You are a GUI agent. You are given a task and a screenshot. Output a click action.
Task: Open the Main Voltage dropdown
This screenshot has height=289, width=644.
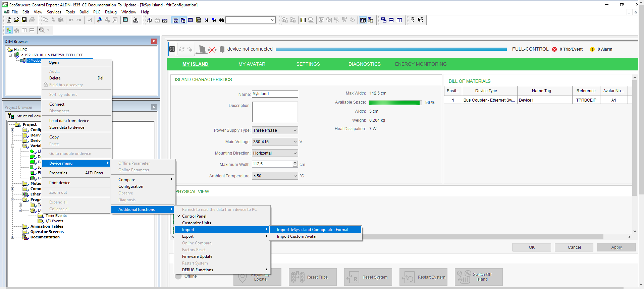[x=295, y=142]
